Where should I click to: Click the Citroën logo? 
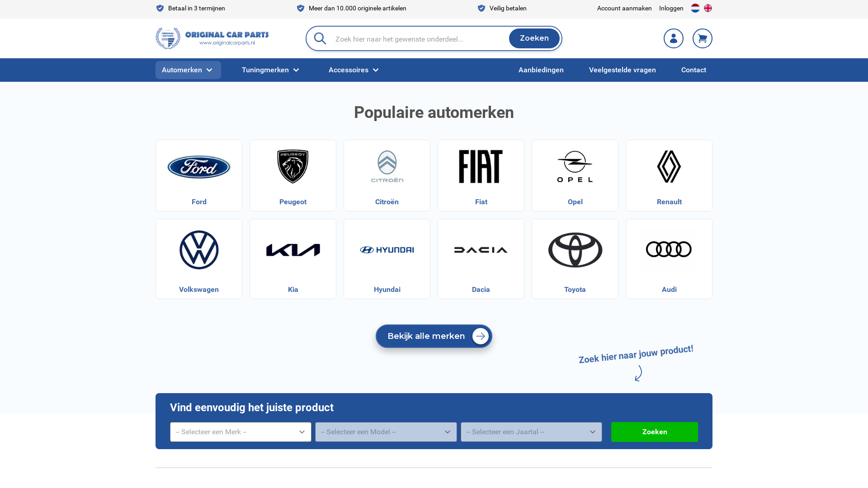point(387,167)
